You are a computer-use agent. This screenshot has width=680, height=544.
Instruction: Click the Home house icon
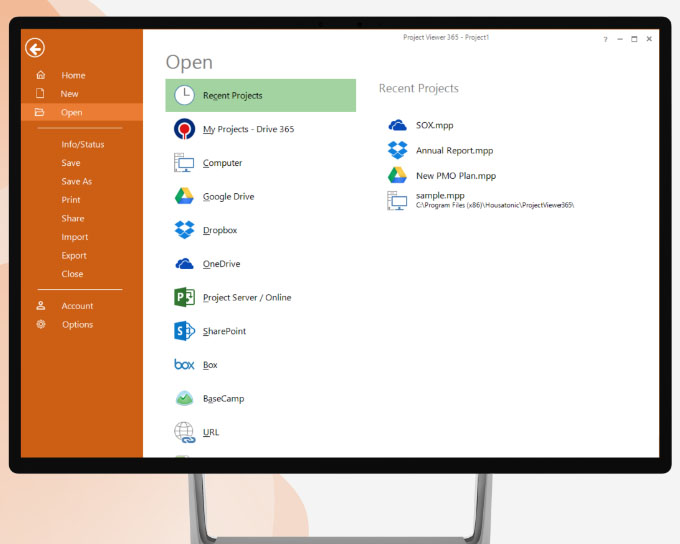point(41,75)
